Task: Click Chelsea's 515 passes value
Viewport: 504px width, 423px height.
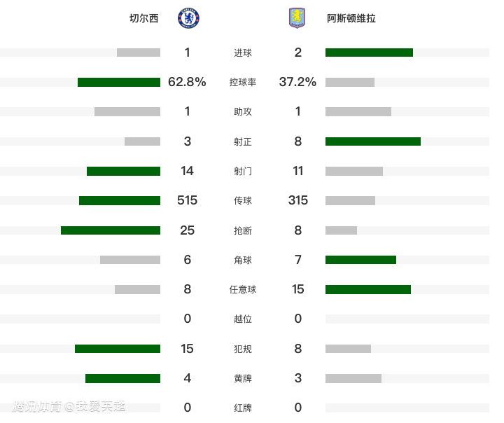Action: coord(188,200)
